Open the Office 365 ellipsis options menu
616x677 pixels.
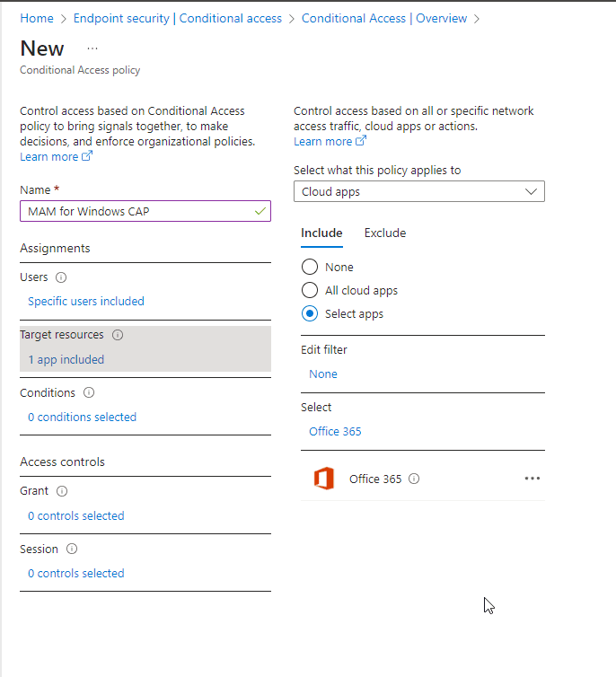tap(532, 479)
